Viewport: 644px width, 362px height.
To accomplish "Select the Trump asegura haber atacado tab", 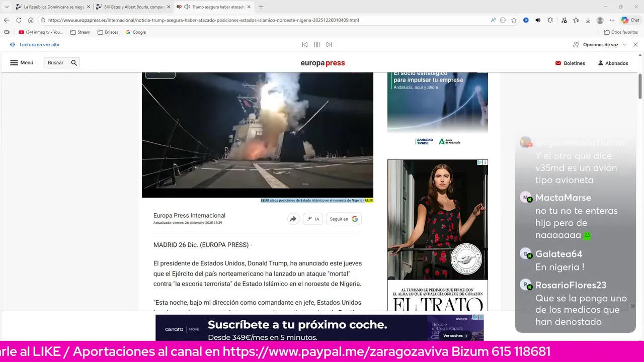I will [x=214, y=7].
